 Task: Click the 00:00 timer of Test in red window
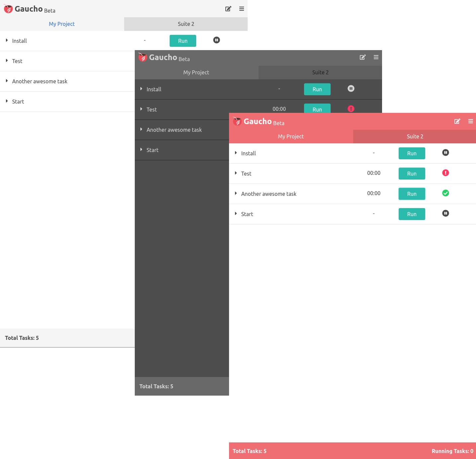click(374, 173)
